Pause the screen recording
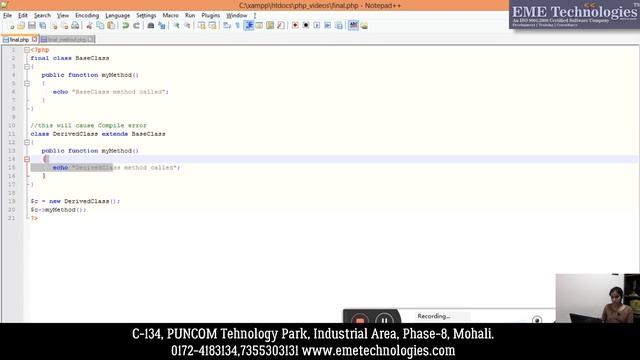The width and height of the screenshot is (640, 360). point(384,319)
